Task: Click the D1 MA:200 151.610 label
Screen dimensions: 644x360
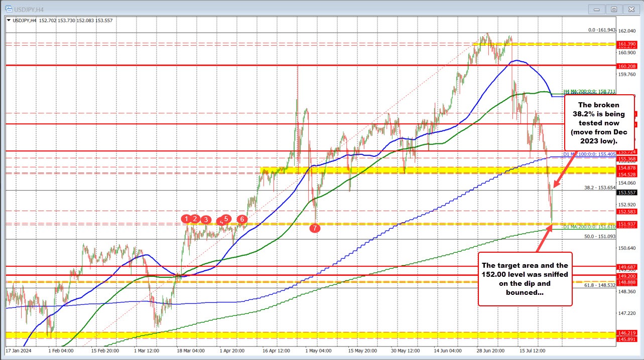Action: tap(589, 227)
